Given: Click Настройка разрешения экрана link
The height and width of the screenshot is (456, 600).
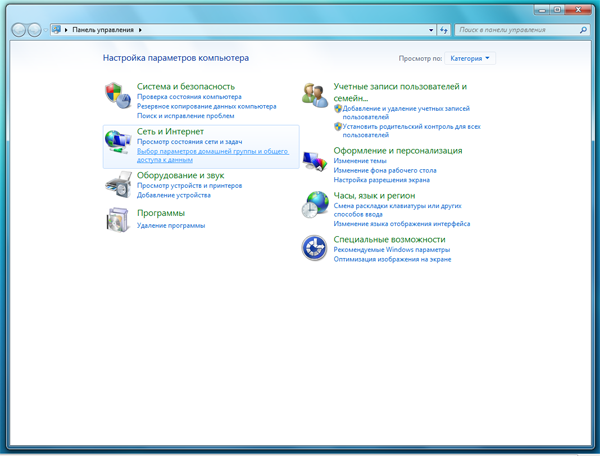Looking at the screenshot, I should pos(382,180).
